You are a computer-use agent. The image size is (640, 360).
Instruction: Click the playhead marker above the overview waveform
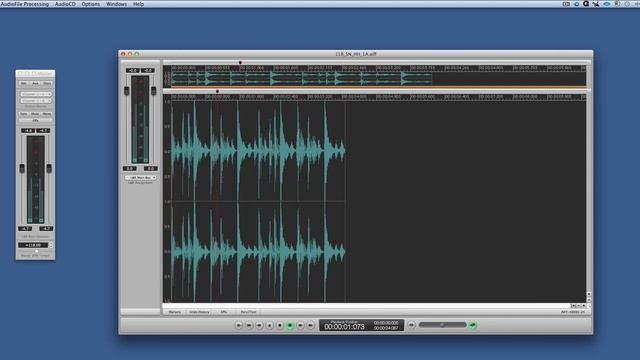point(240,62)
